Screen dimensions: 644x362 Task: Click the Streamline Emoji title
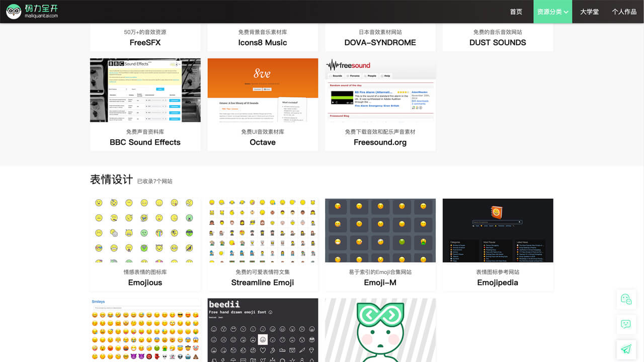263,283
